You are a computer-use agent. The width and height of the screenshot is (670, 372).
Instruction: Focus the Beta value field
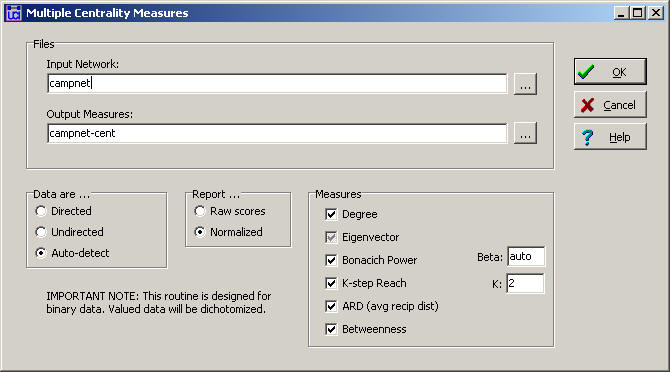[x=526, y=256]
